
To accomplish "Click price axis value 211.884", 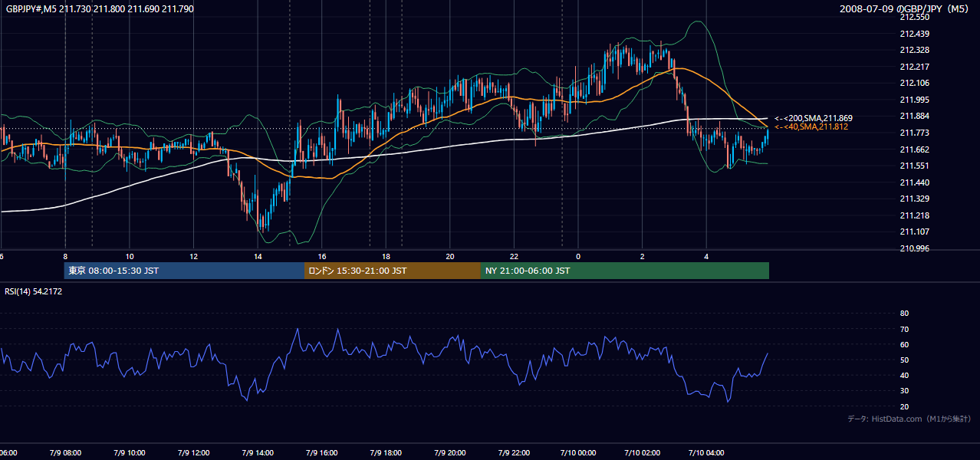I will (914, 116).
